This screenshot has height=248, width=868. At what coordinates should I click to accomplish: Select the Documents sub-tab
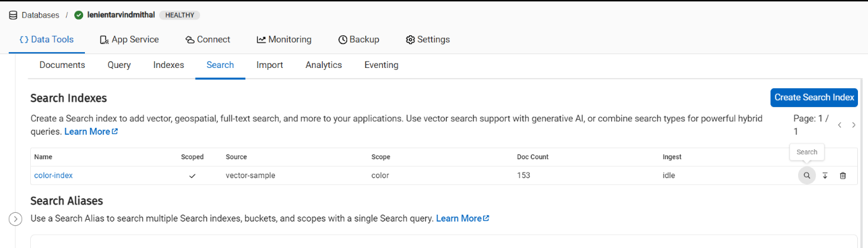[62, 65]
